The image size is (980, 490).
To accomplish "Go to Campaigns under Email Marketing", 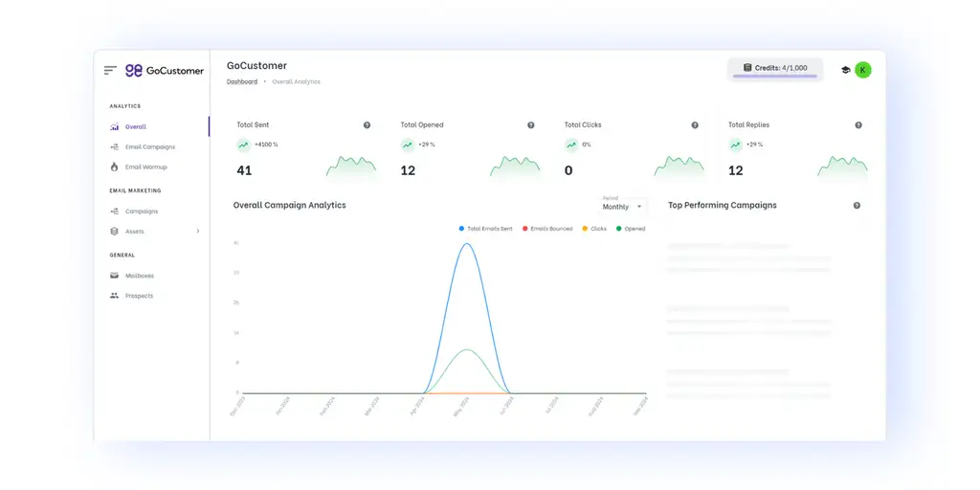I will pos(142,212).
